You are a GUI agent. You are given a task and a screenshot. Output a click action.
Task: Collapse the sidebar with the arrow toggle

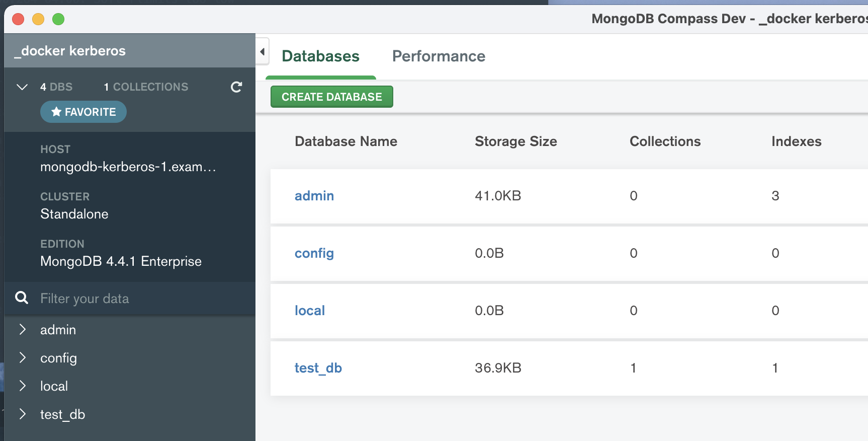(262, 52)
